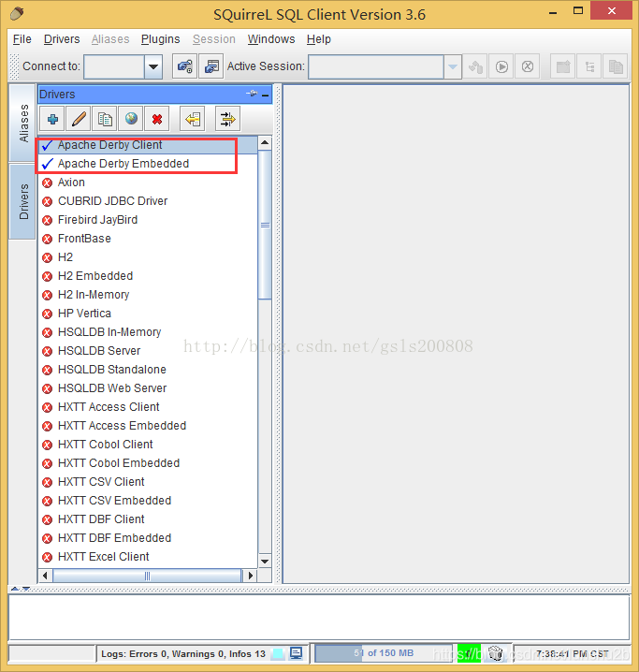Open the Session menu

214,39
